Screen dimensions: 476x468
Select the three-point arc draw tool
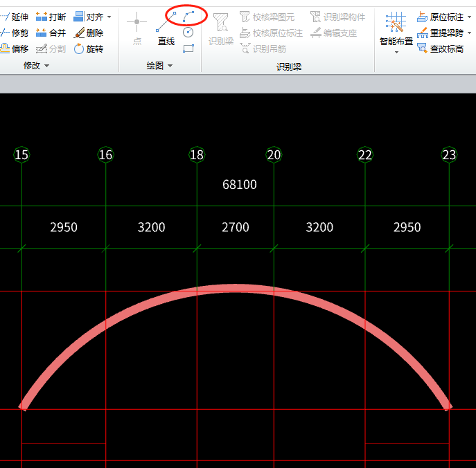(x=188, y=17)
